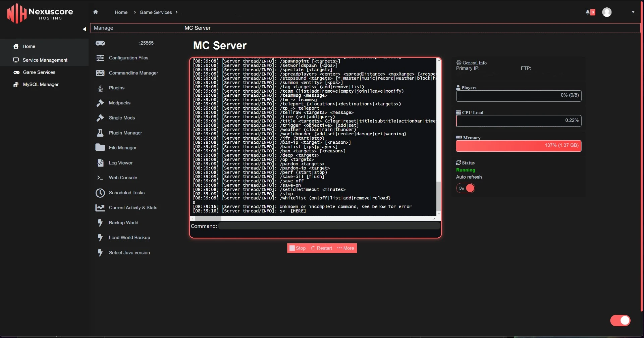
Task: Open the notifications bell icon
Action: point(588,12)
